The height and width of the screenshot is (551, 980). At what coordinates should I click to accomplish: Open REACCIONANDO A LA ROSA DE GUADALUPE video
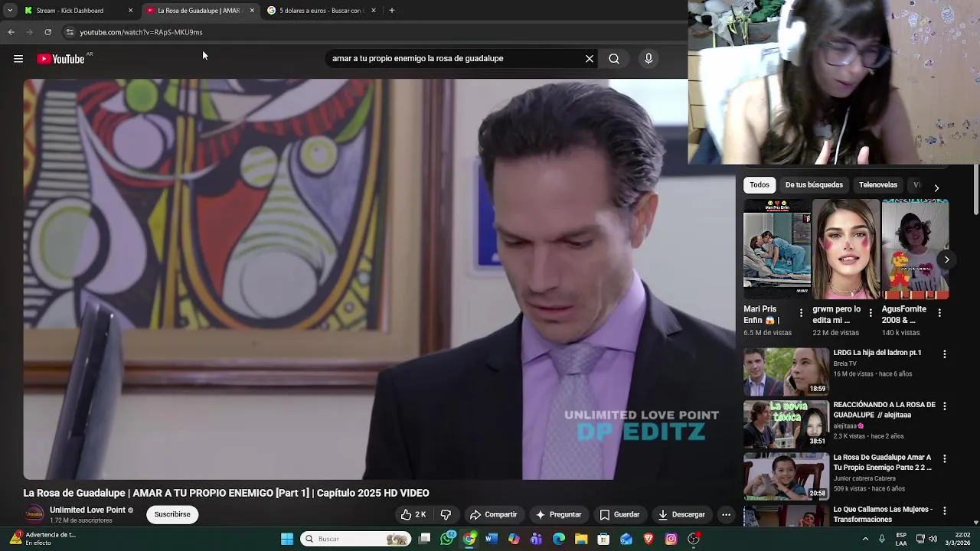point(786,424)
